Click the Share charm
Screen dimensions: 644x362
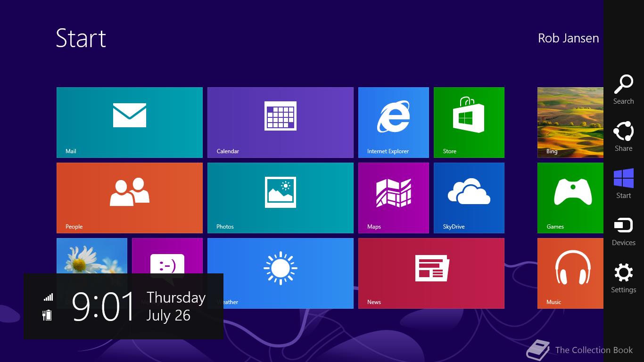click(623, 137)
